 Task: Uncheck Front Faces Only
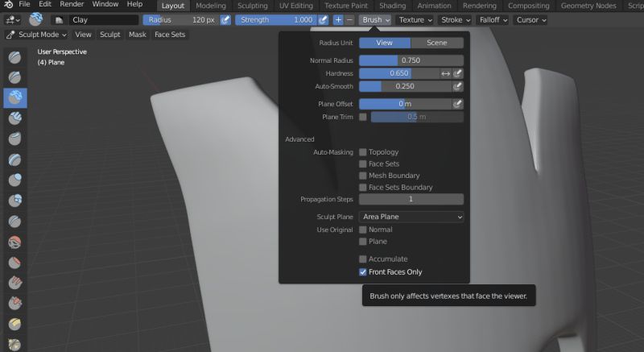(363, 272)
